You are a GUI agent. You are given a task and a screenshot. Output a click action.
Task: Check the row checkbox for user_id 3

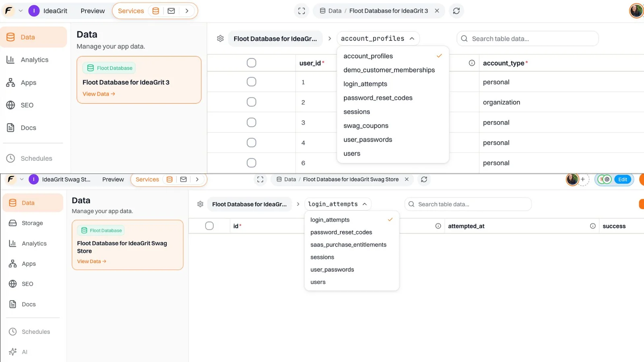tap(251, 122)
